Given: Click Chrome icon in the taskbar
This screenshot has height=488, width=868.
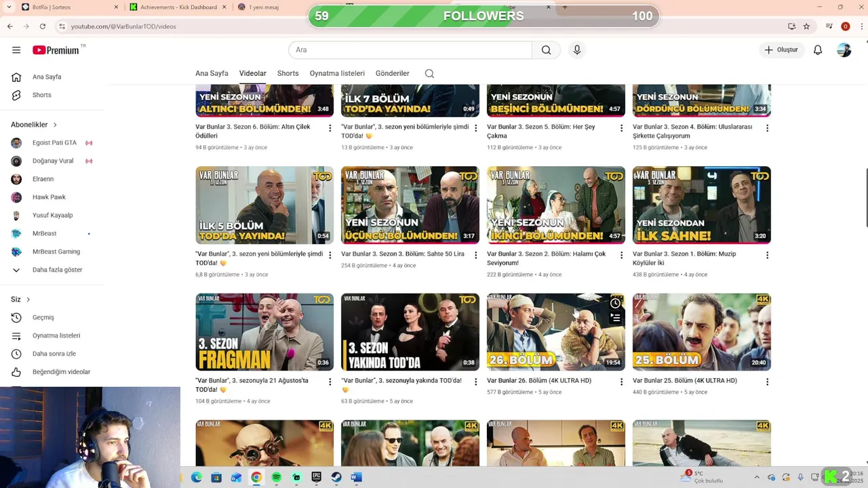Looking at the screenshot, I should click(256, 477).
